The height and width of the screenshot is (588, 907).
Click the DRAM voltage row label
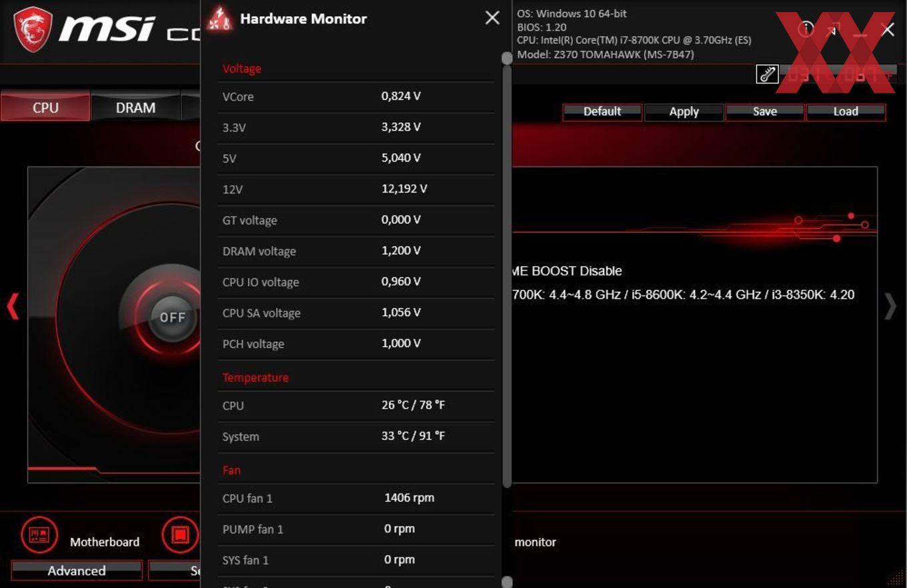click(259, 251)
